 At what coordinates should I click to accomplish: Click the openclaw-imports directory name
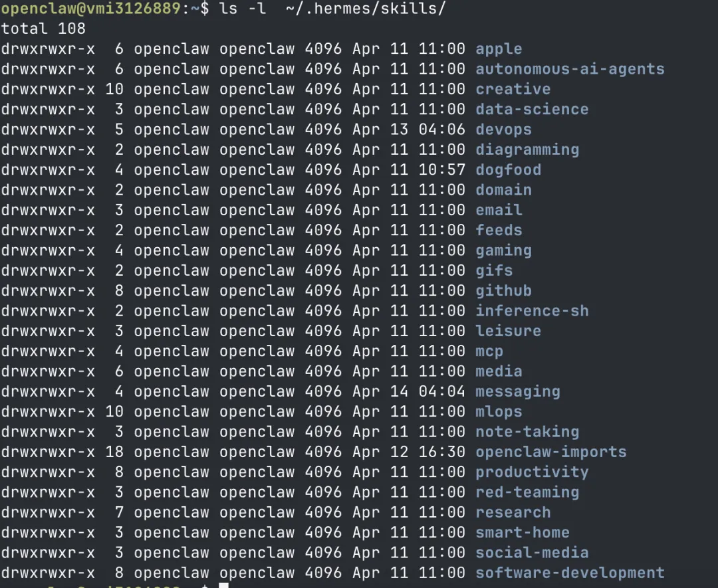point(551,452)
